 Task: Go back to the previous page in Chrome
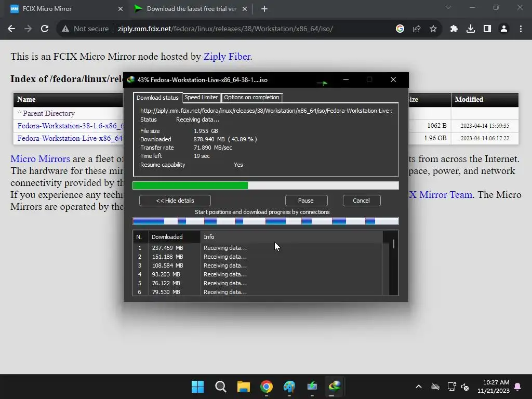point(11,29)
